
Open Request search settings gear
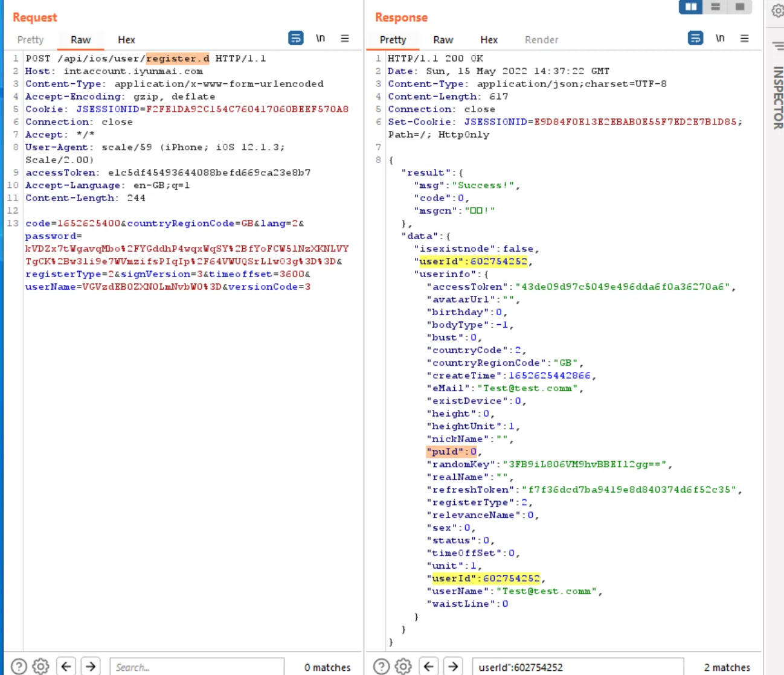pos(40,667)
